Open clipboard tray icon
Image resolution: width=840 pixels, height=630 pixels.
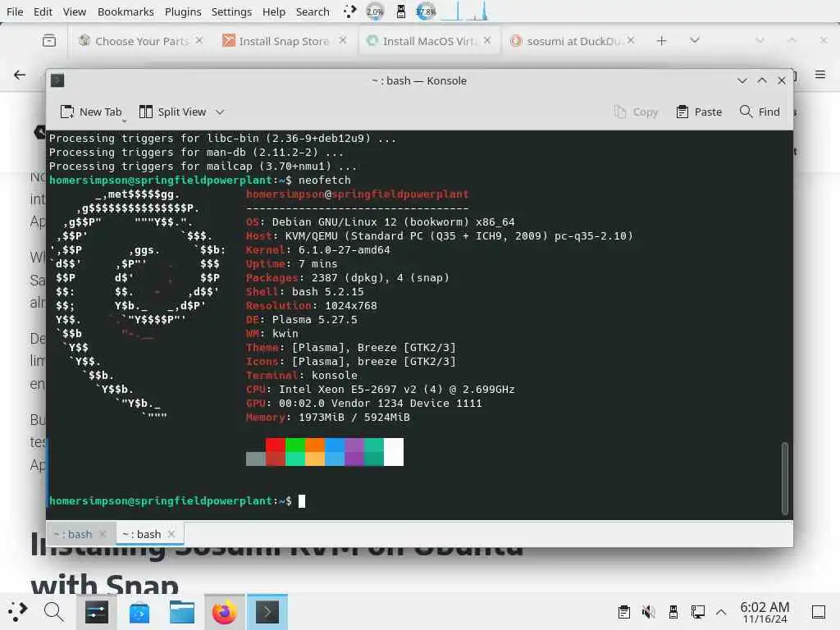(623, 612)
